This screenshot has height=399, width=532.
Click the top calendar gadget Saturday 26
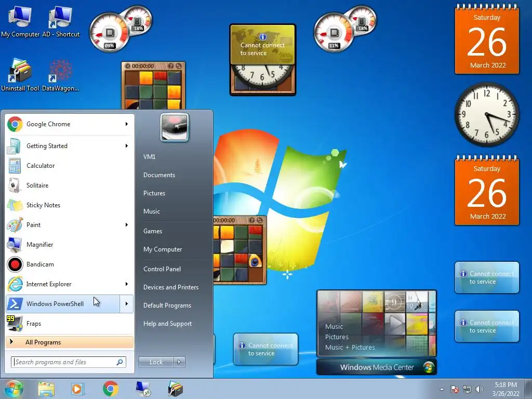coord(487,39)
